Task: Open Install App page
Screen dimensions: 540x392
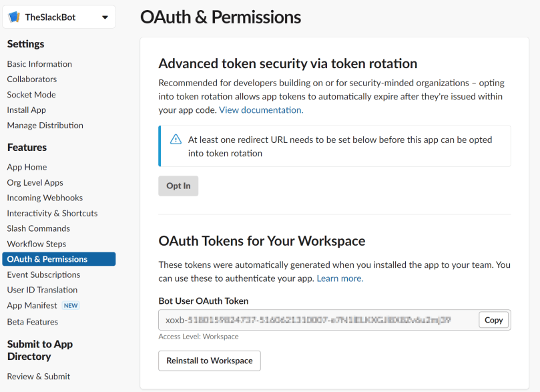Action: 26,110
